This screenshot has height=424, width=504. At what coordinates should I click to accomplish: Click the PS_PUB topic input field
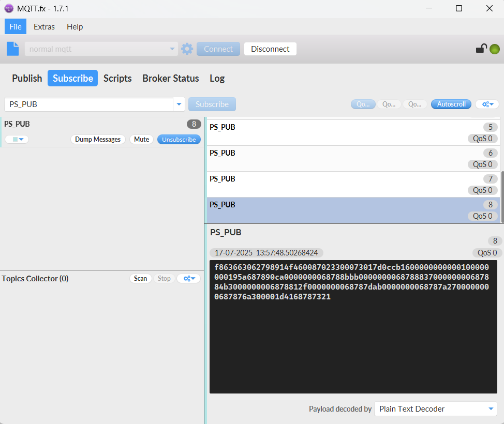pyautogui.click(x=88, y=104)
